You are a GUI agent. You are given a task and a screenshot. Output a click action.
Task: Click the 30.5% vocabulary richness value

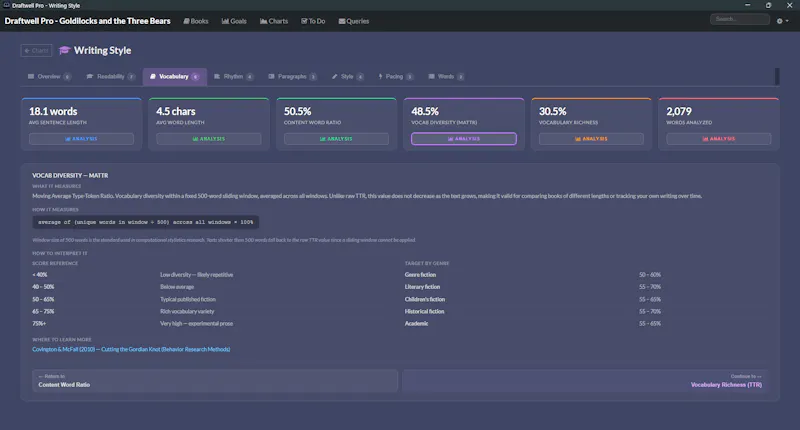(553, 111)
